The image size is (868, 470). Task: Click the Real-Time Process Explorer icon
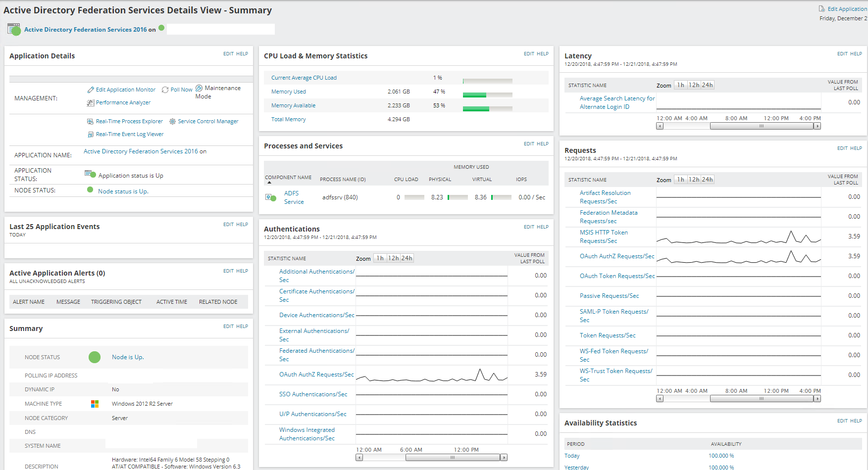90,122
